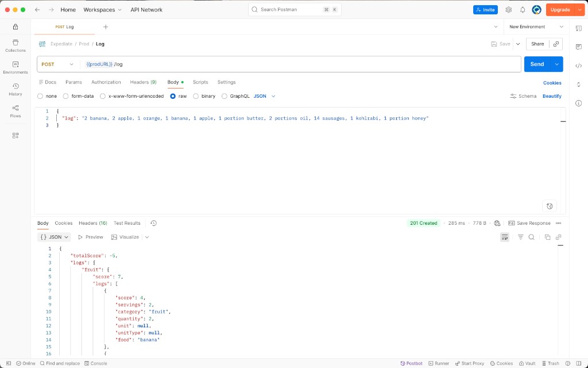Open the History sidebar panel
The image size is (588, 368).
coord(15,90)
